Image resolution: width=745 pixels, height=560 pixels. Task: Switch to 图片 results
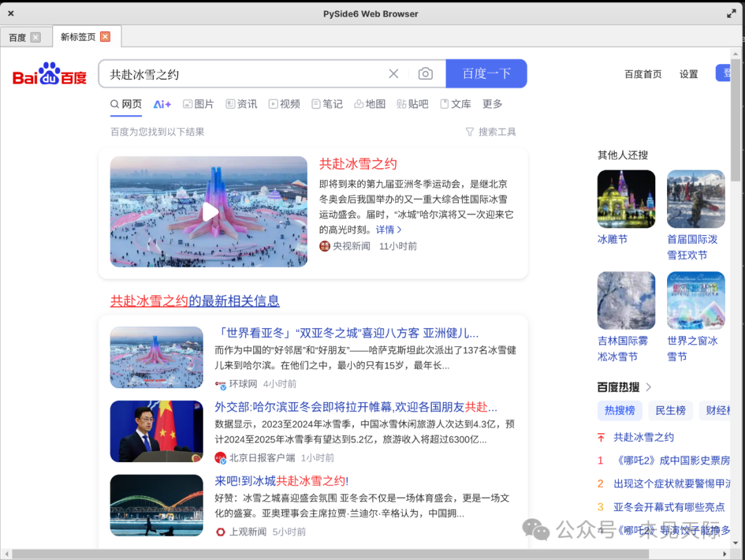pyautogui.click(x=199, y=104)
